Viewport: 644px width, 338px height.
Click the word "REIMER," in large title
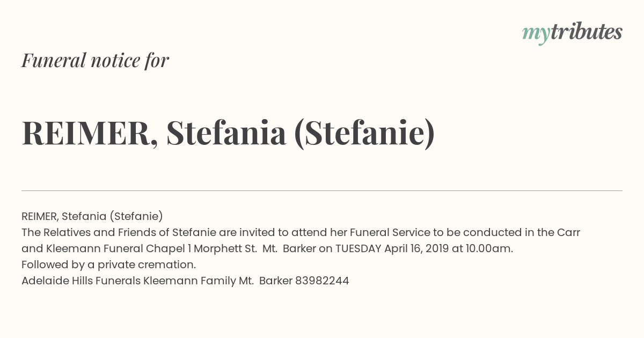(x=90, y=133)
